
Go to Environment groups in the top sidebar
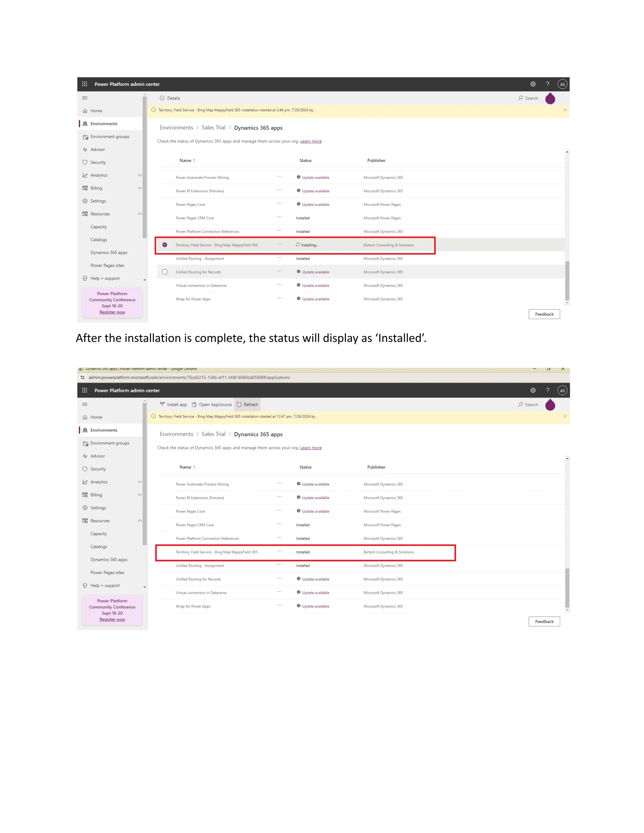coord(109,136)
